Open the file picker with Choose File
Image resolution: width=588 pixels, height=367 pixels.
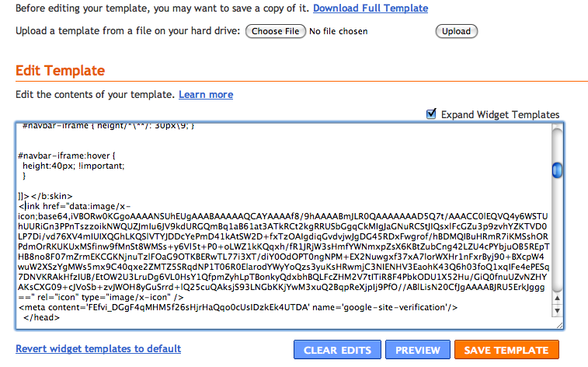pyautogui.click(x=275, y=31)
